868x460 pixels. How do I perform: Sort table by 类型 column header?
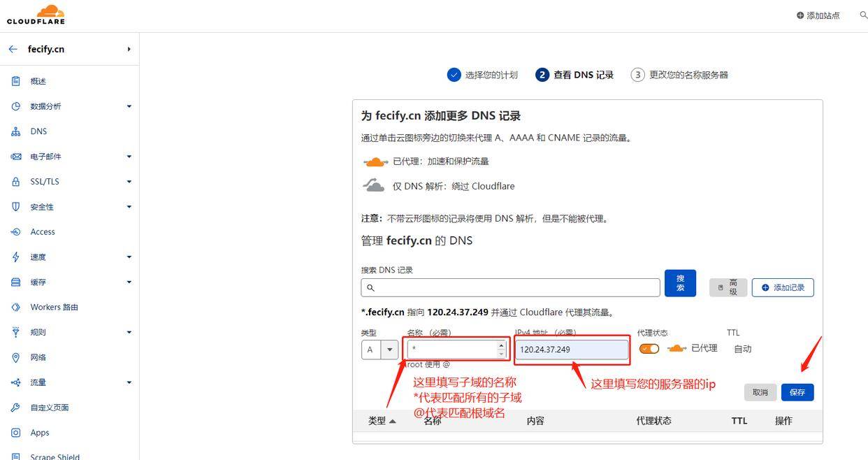pos(382,421)
